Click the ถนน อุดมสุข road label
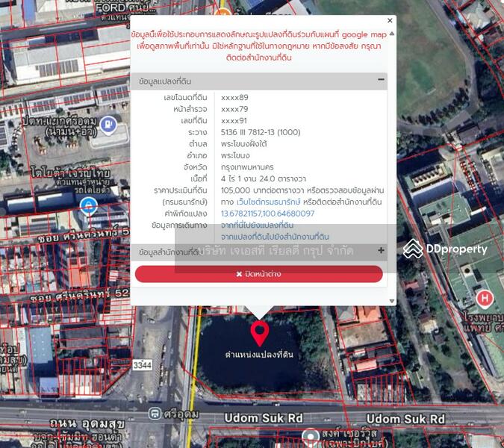Viewport: 504px width, 448px height. [x=87, y=424]
